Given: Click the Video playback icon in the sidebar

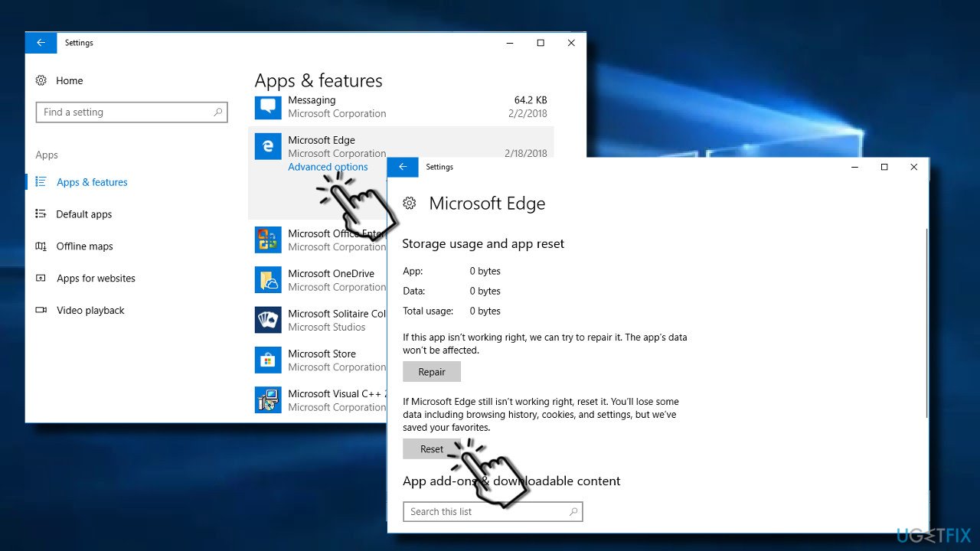Looking at the screenshot, I should (41, 311).
